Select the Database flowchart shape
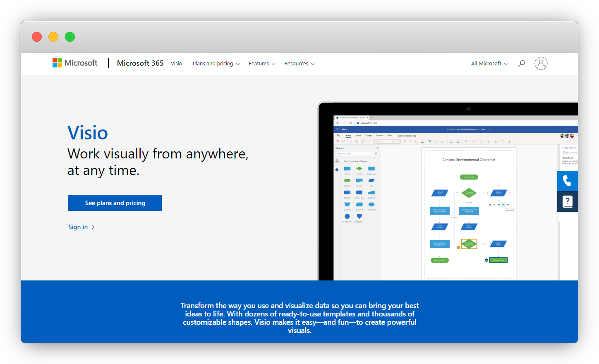599x364 pixels. point(347,193)
